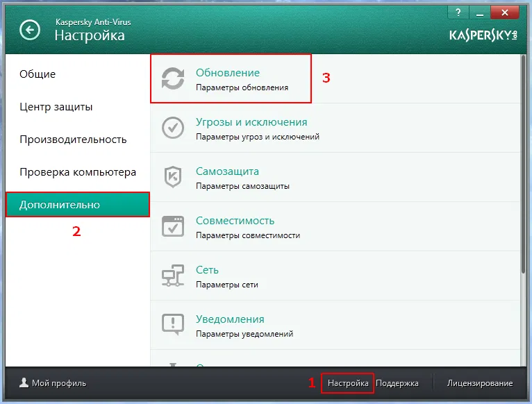532x404 pixels.
Task: Click the Self-Defense shield icon
Action: click(x=173, y=177)
